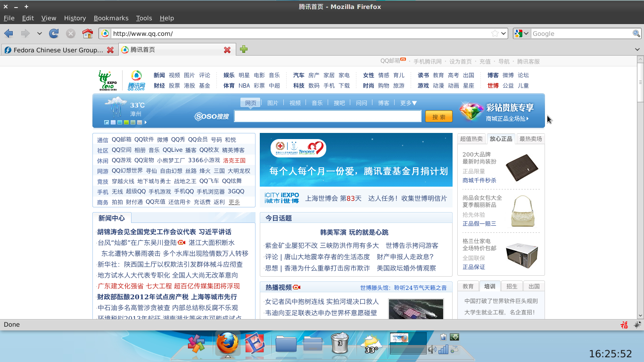Click the Forward arrow button

pos(25,33)
